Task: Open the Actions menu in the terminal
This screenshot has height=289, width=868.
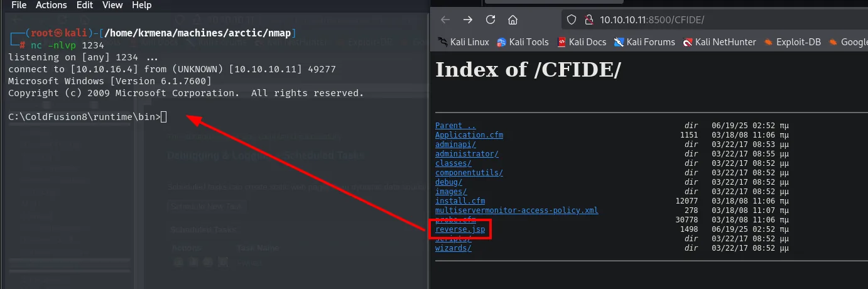Action: tap(51, 5)
